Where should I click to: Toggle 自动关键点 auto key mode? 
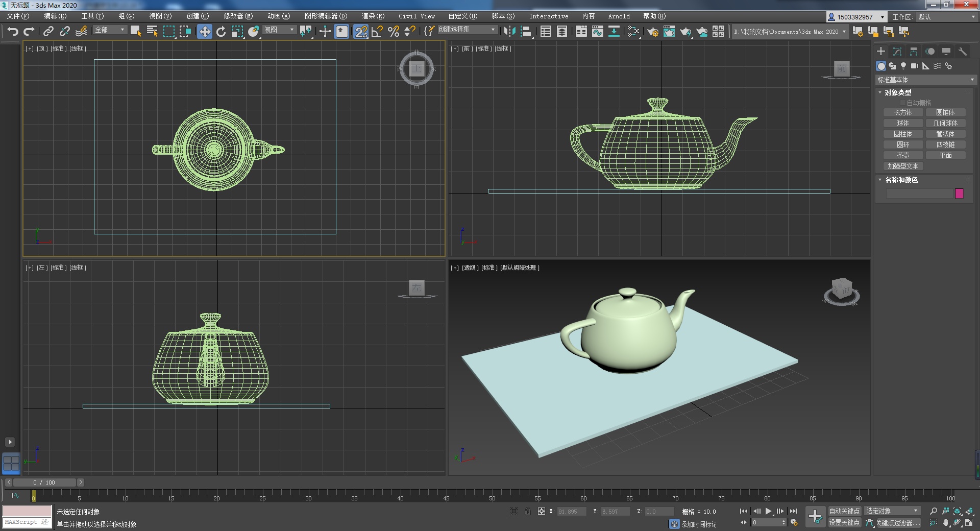pyautogui.click(x=844, y=511)
